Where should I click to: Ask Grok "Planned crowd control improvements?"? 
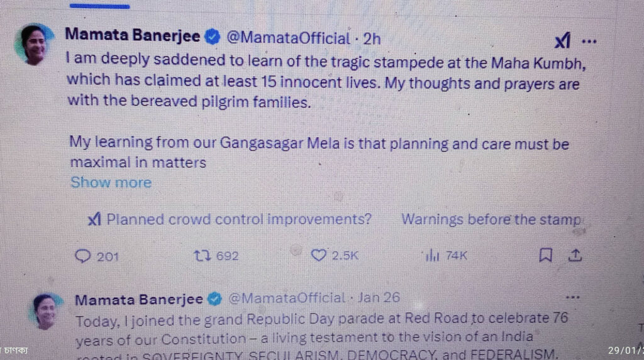(x=230, y=219)
